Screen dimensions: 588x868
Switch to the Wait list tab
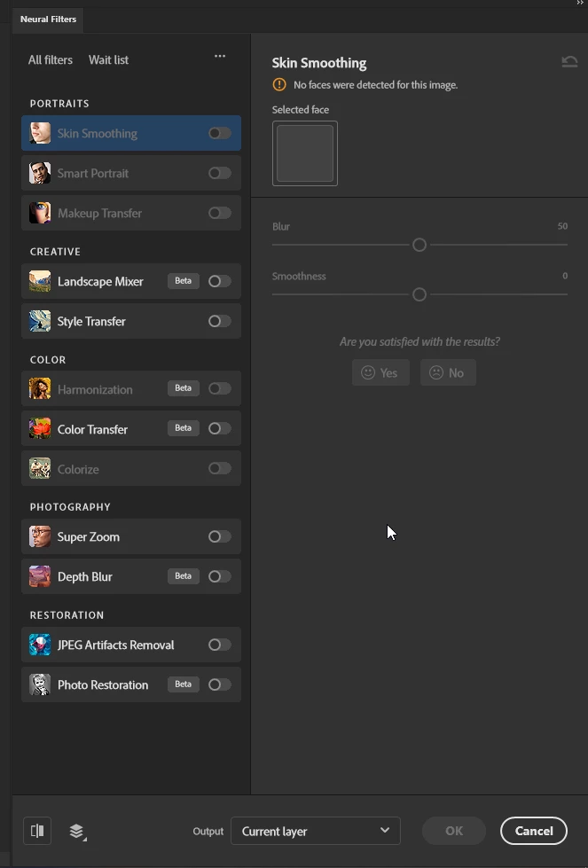(108, 59)
